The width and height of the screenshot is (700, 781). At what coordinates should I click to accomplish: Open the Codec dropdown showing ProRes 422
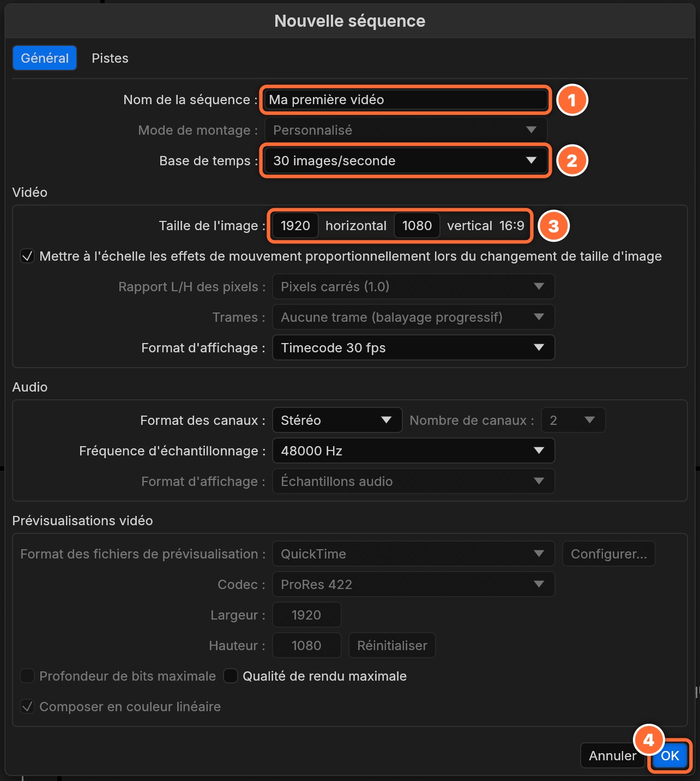tap(413, 585)
